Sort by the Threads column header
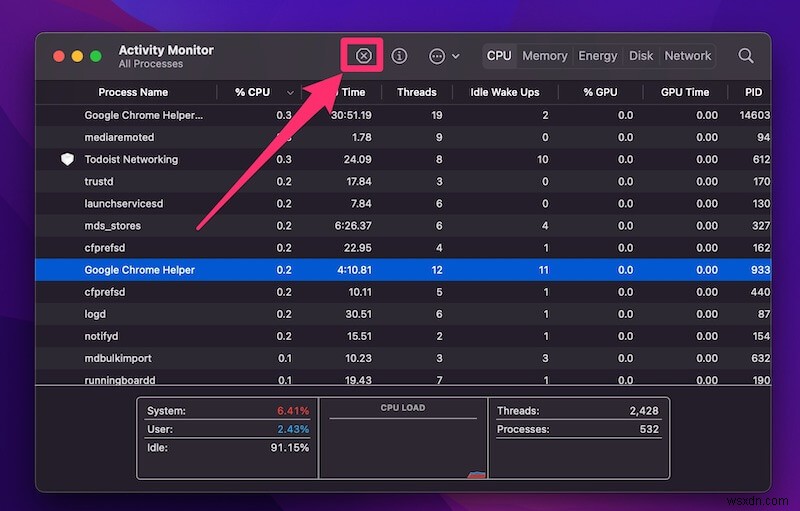 [x=416, y=92]
